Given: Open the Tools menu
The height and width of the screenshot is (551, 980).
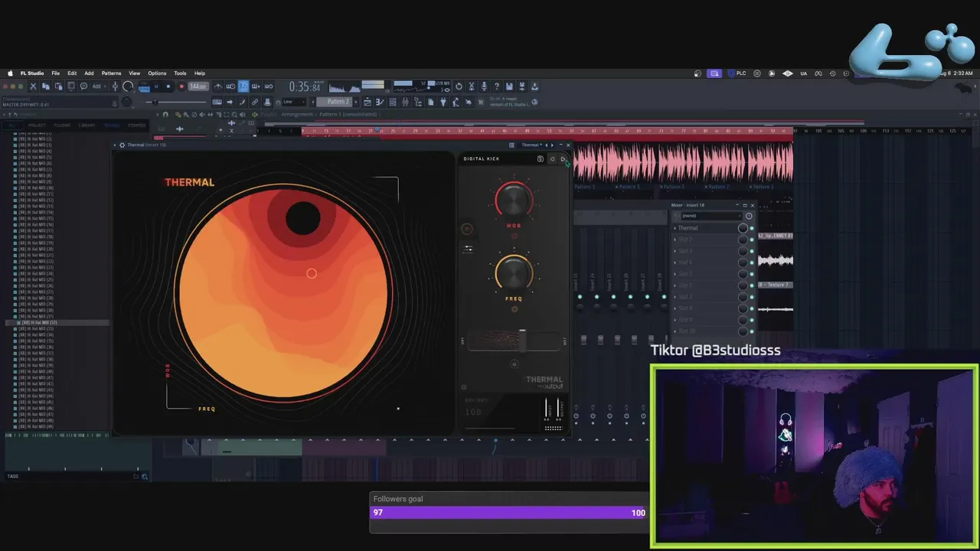Looking at the screenshot, I should click(x=180, y=73).
